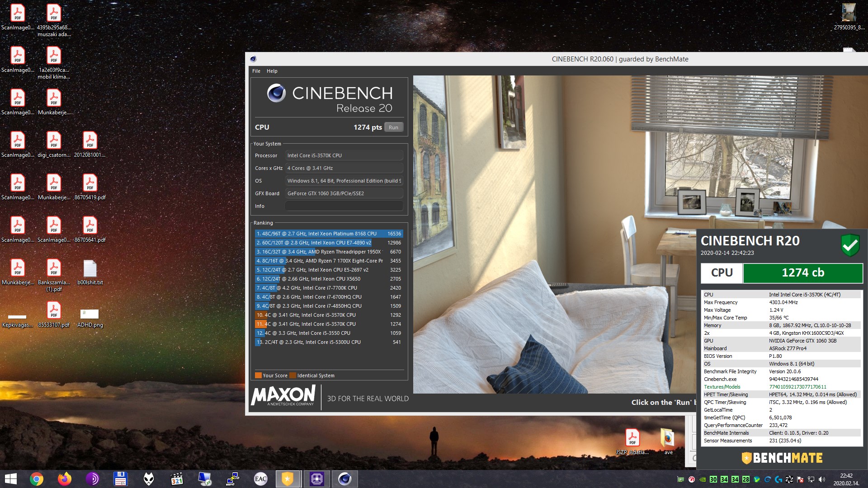The height and width of the screenshot is (488, 868).
Task: Select ranking row 10 i5-3570K scoring 1292
Action: coord(329,315)
